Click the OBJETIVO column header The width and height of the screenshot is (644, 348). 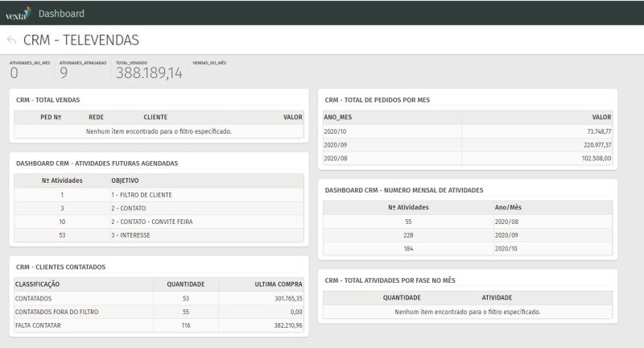click(x=126, y=181)
